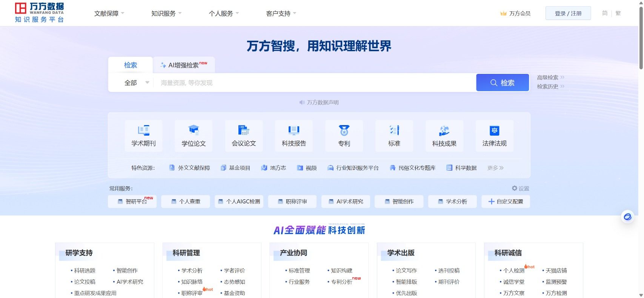Open the 会议论文 conference papers icon
Image resolution: width=644 pixels, height=298 pixels.
[x=244, y=130]
